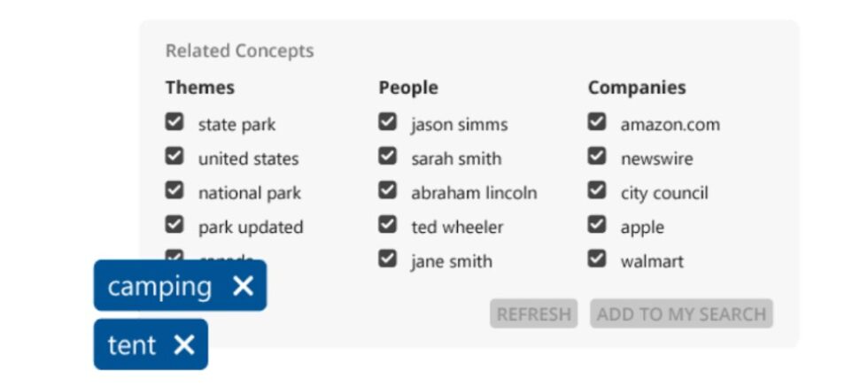The height and width of the screenshot is (386, 868).
Task: Deselect the newswire company checkbox
Action: (597, 157)
